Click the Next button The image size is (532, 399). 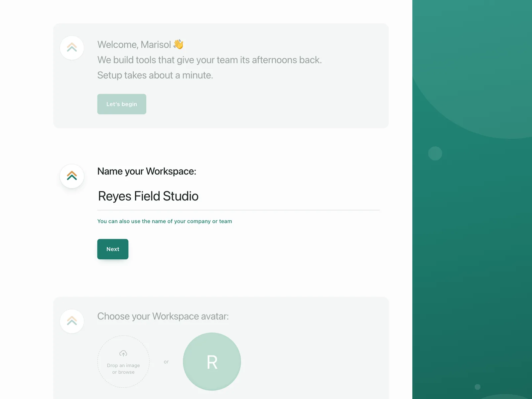point(113,249)
